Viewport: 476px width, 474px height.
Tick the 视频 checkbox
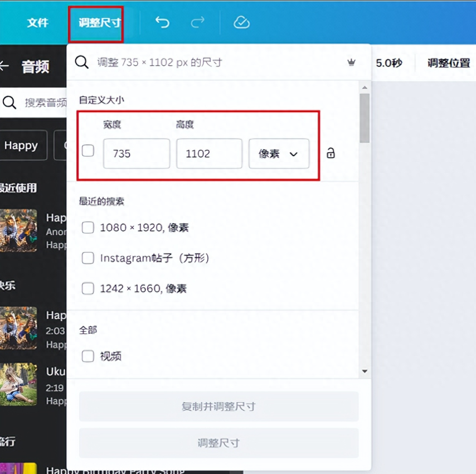click(88, 356)
